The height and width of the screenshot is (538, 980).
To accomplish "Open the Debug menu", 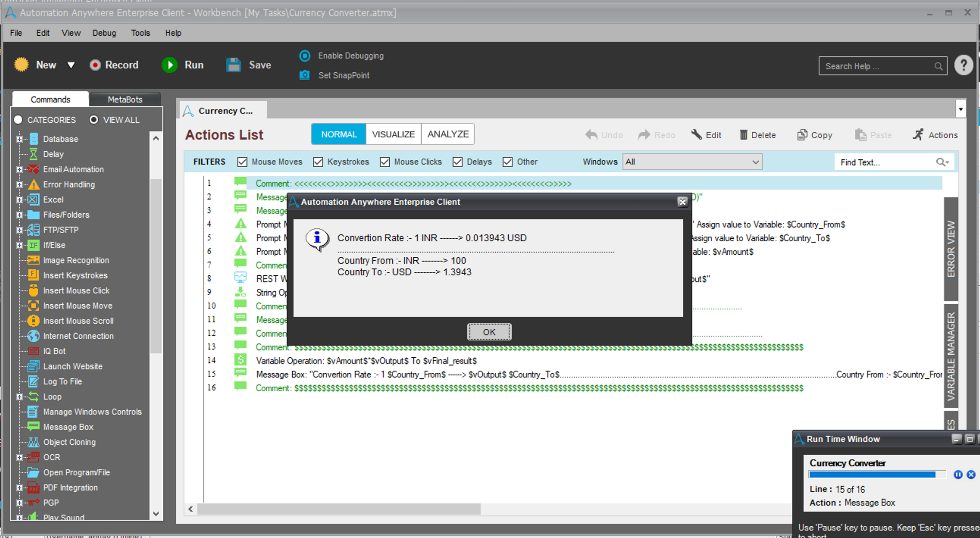I will 104,33.
